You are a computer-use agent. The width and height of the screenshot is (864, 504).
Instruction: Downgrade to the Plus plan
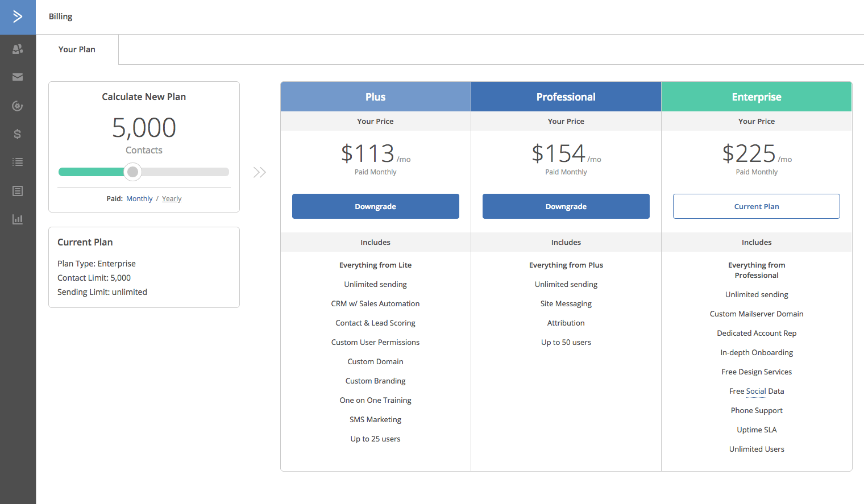375,206
